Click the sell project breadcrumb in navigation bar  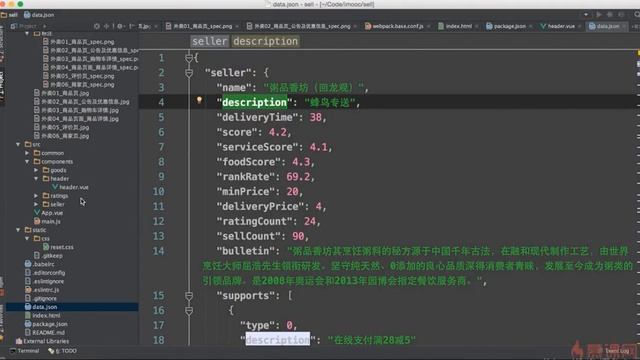click(x=9, y=15)
